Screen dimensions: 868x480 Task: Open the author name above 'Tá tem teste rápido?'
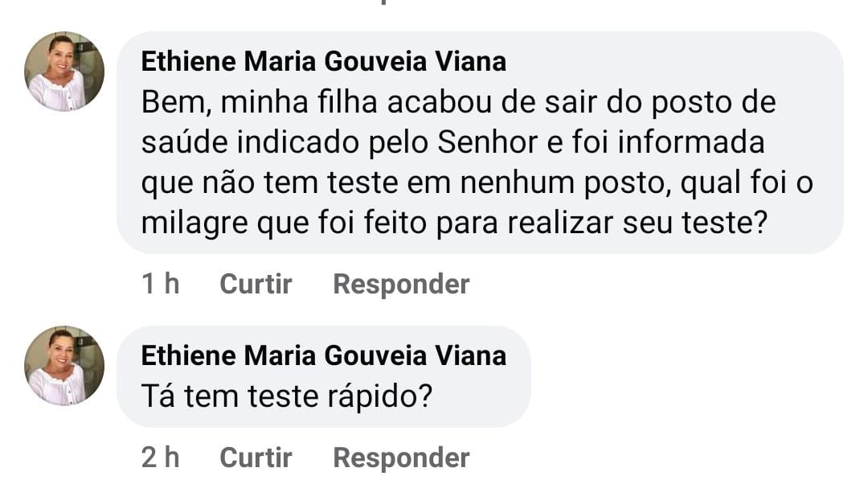[323, 355]
